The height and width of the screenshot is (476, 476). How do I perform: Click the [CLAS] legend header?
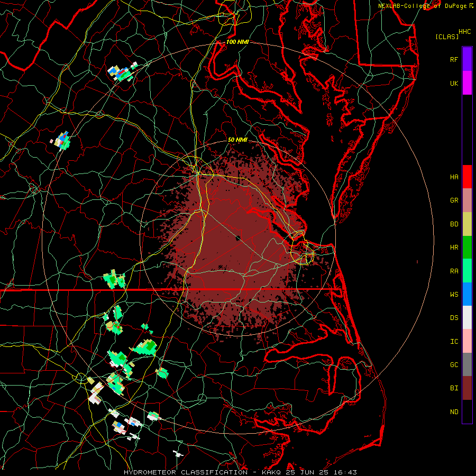point(447,36)
